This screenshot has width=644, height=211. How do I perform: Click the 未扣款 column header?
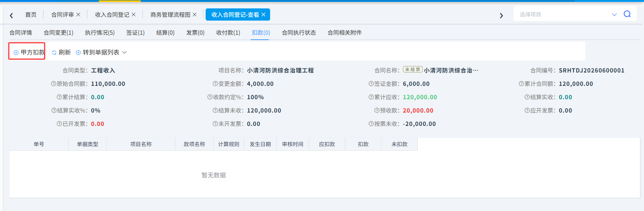399,144
